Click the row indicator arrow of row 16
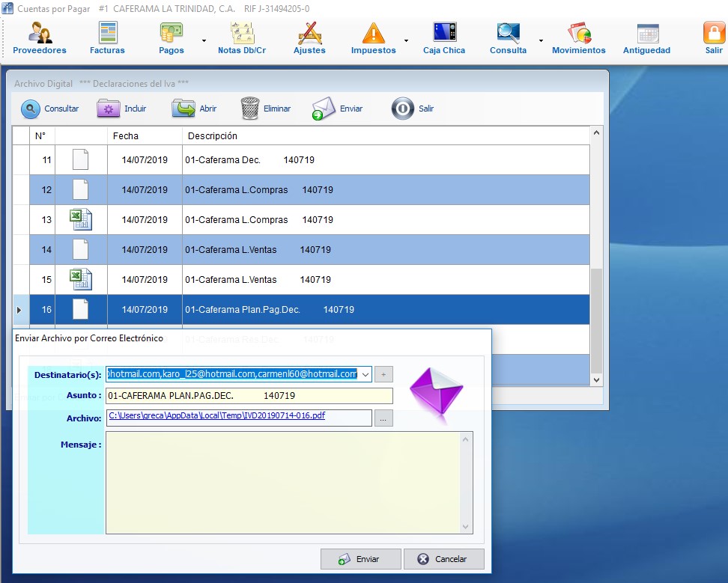This screenshot has width=728, height=583. coord(19,310)
